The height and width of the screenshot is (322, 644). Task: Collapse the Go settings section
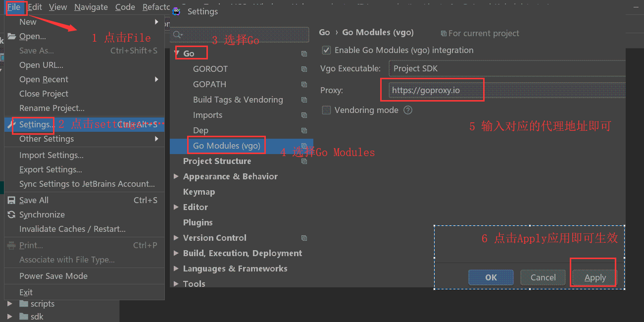(177, 53)
